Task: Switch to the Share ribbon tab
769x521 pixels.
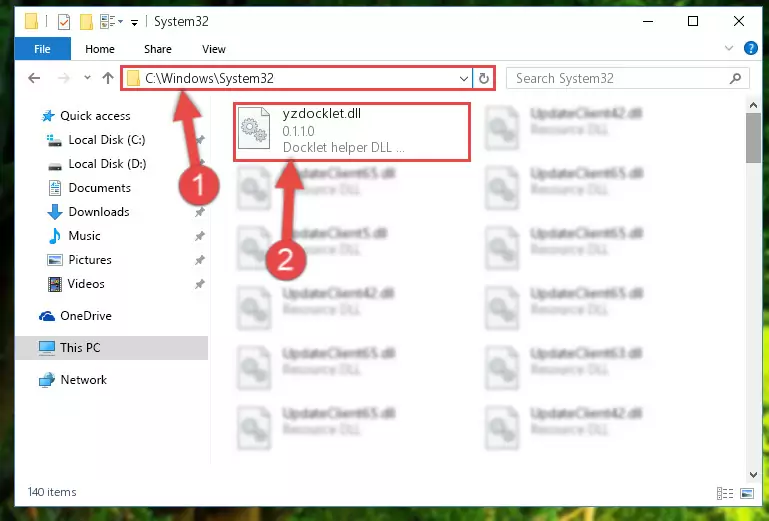Action: click(x=158, y=49)
